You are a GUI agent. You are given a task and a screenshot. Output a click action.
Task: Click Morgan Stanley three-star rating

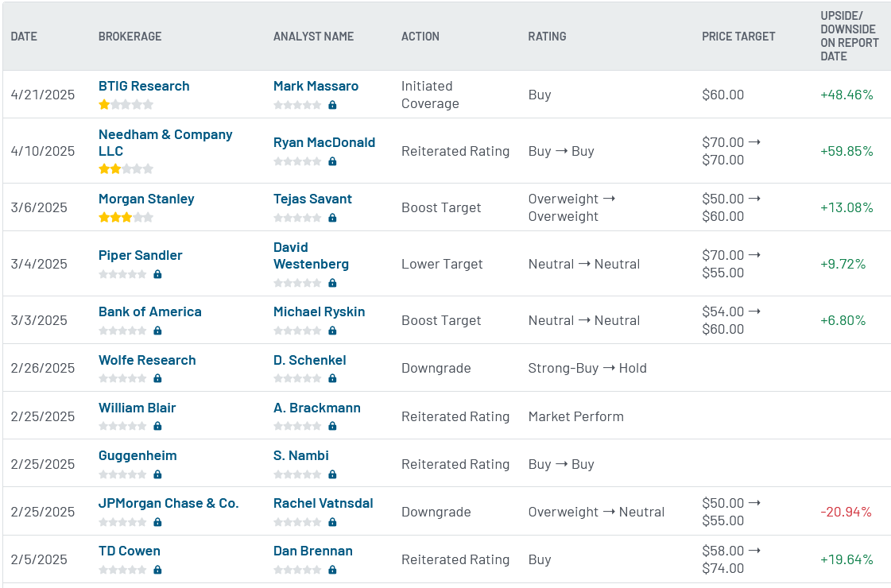click(126, 217)
